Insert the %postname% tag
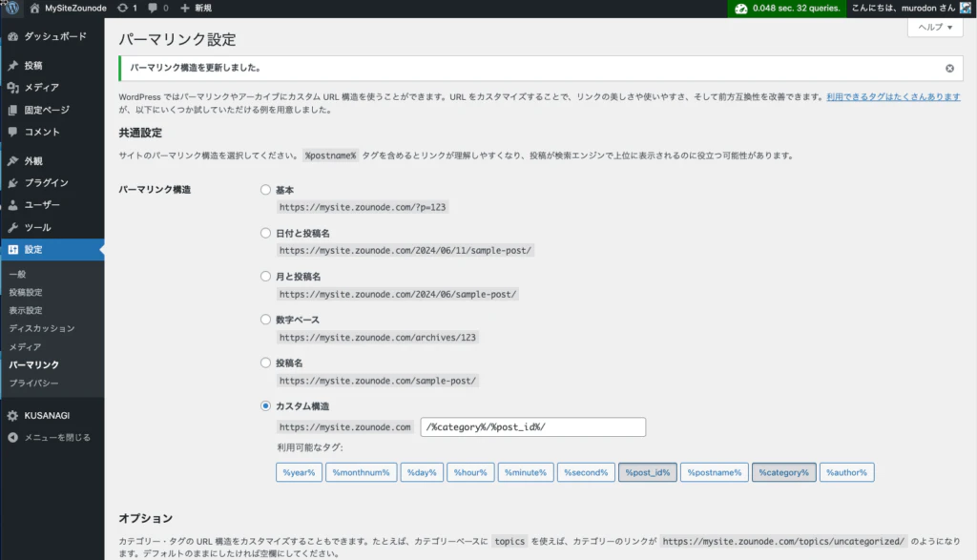 click(714, 472)
